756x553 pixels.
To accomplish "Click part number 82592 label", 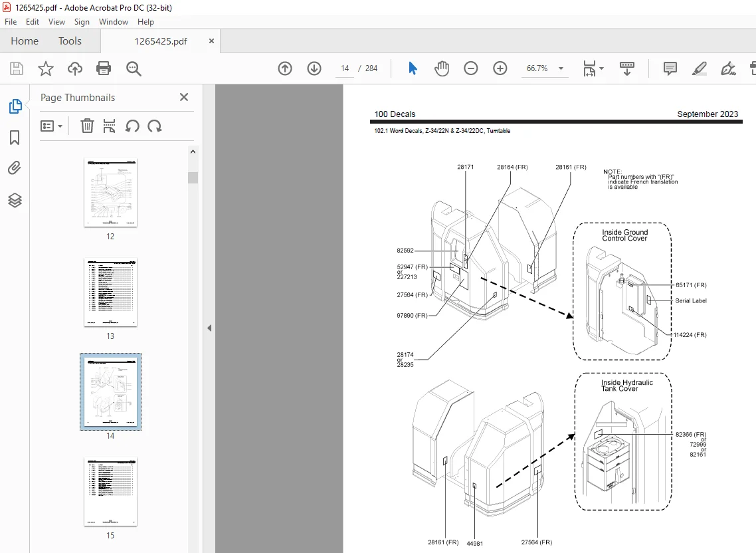I will point(405,251).
